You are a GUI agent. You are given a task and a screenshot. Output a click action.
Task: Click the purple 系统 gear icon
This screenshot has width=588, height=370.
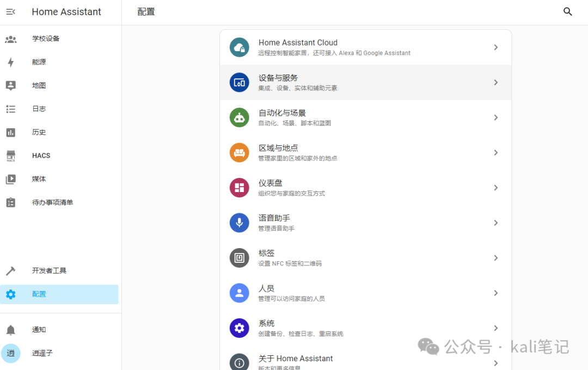click(x=239, y=328)
